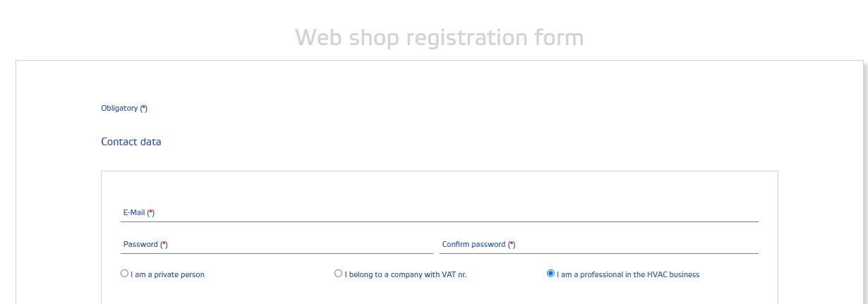Click the "I belong to a company" label text

coord(405,274)
